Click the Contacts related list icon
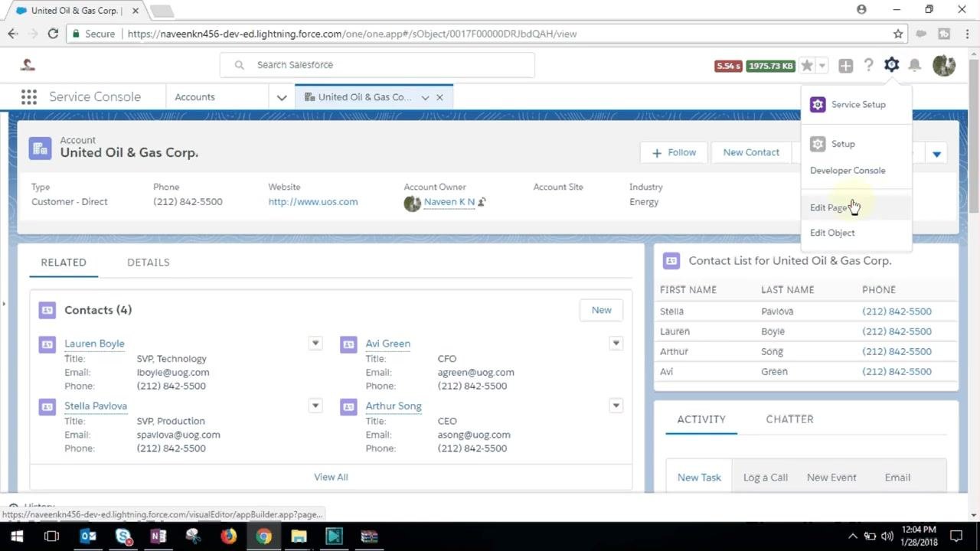The height and width of the screenshot is (551, 980). 47,310
